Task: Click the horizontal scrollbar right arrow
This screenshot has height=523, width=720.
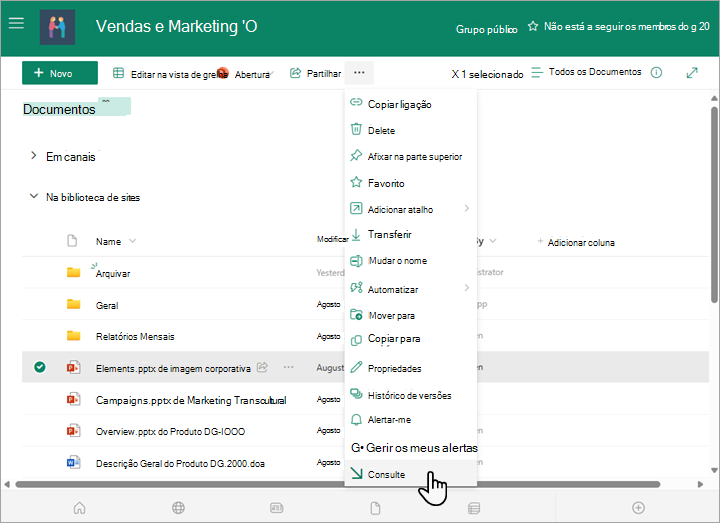Action: tap(700, 484)
